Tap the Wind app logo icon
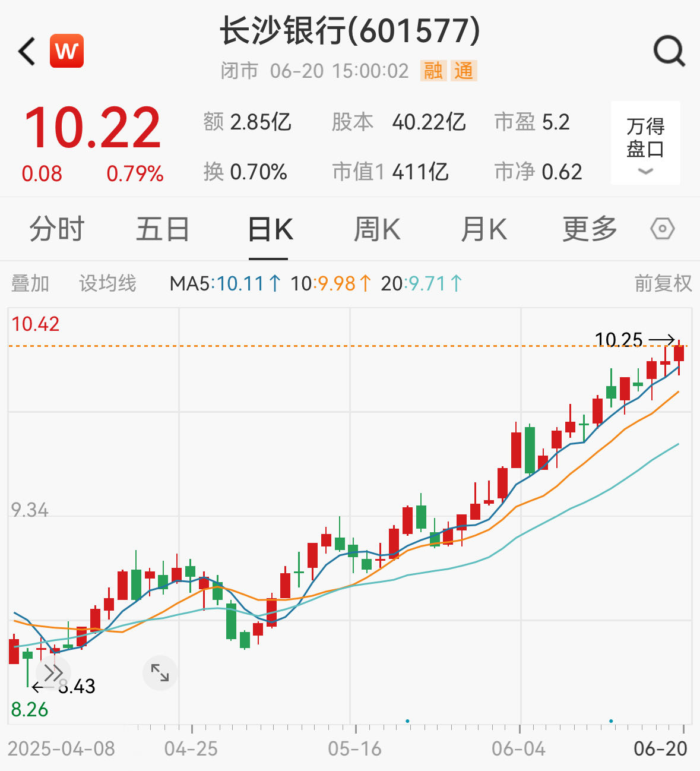This screenshot has width=700, height=771. [x=67, y=51]
